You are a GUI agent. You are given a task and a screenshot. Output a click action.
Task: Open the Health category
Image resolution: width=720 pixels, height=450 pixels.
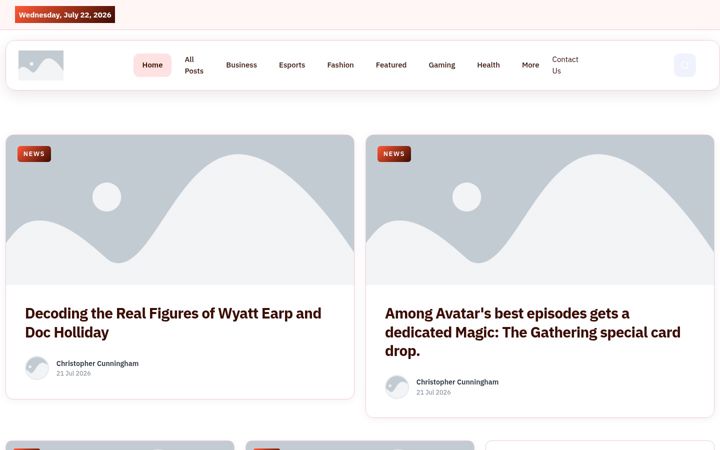click(489, 65)
